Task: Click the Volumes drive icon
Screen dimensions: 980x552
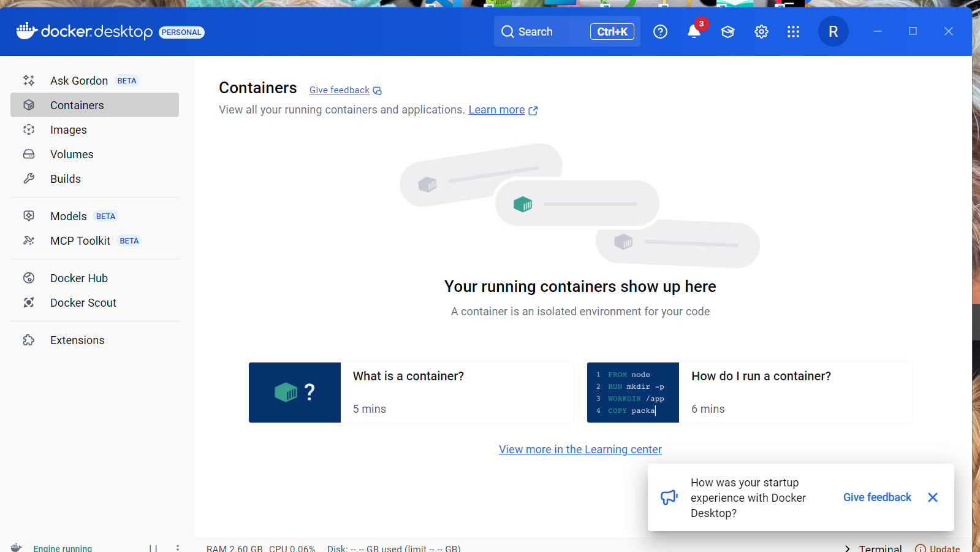Action: click(29, 154)
